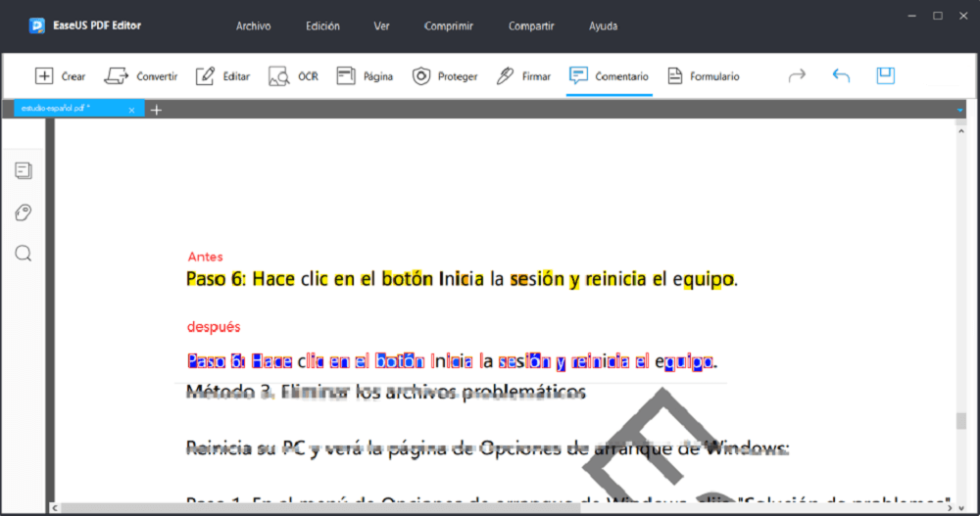Minimize the EaseUS PDF Editor window
Viewport: 980px width, 516px height.
(x=911, y=17)
